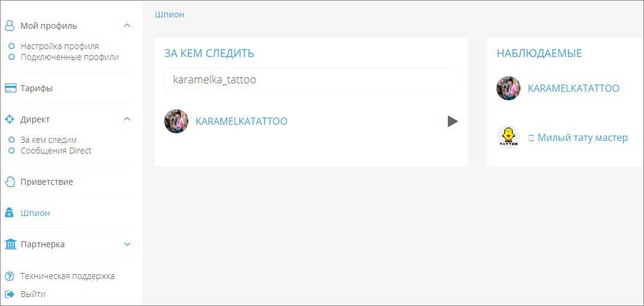Select the Настройка профиля circle bullet
644x306 pixels.
(x=12, y=46)
